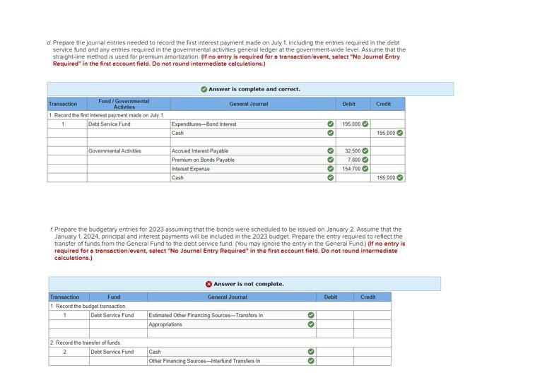Select Other Financing Sources—Interfund Transfers In field
The width and height of the screenshot is (535, 392).
click(232, 361)
